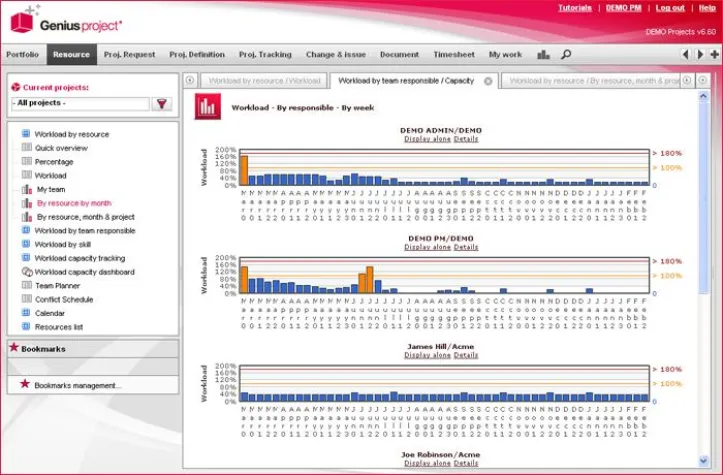723x475 pixels.
Task: Click the plus icon in navigation bar
Action: point(714,55)
